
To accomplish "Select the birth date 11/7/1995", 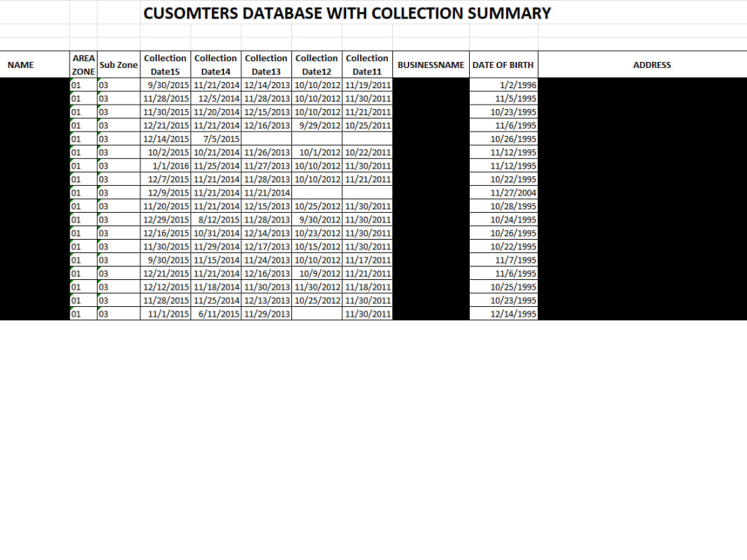I will [x=503, y=260].
